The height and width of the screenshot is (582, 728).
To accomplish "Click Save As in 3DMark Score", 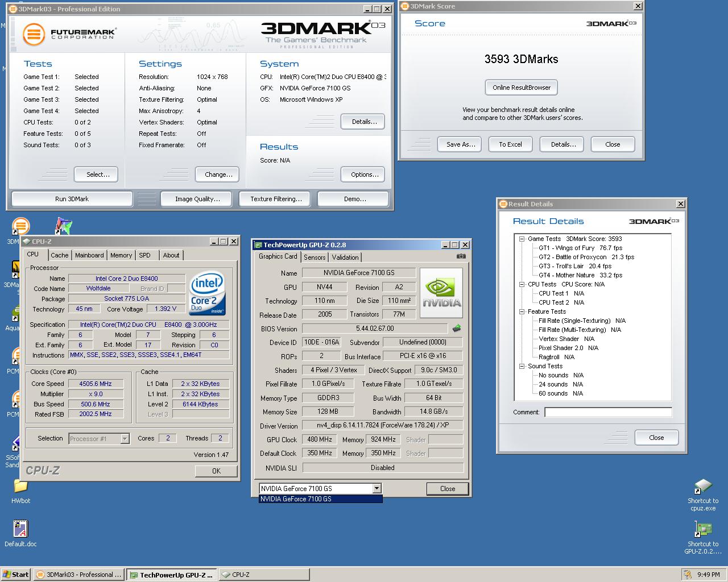I will pyautogui.click(x=461, y=144).
